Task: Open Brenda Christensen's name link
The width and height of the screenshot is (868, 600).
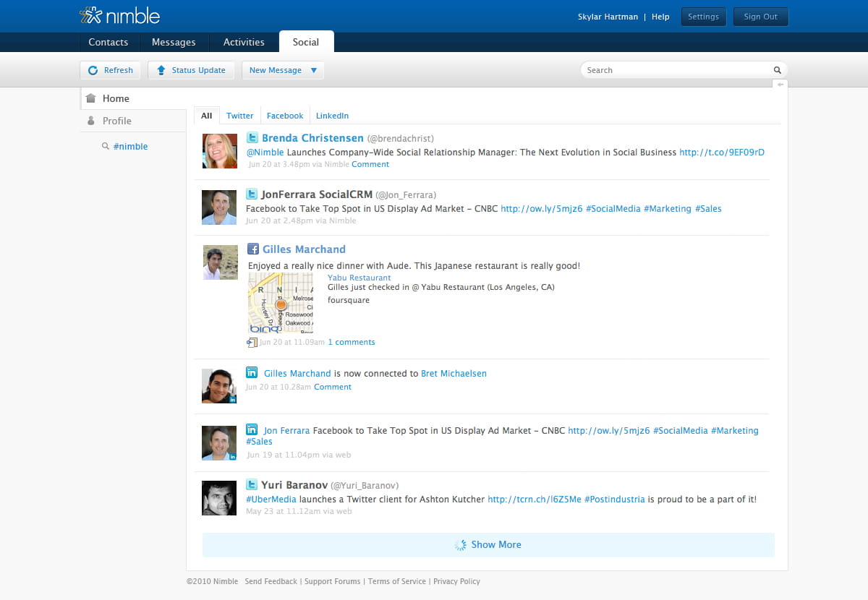Action: [x=312, y=137]
